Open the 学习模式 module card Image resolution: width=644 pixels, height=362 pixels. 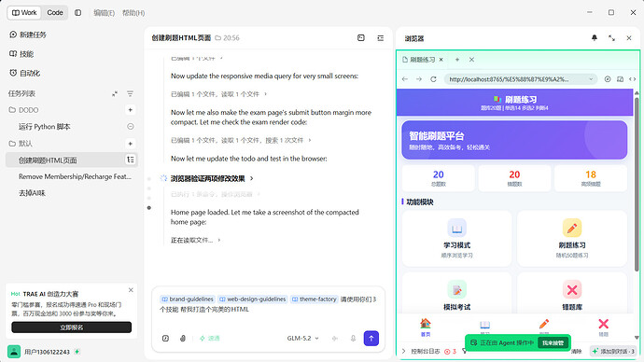pyautogui.click(x=456, y=239)
